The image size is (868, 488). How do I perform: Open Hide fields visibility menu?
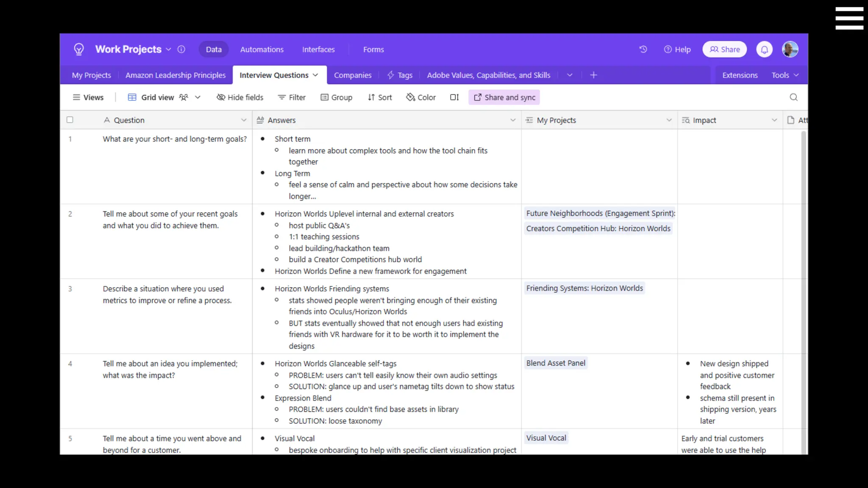click(240, 97)
